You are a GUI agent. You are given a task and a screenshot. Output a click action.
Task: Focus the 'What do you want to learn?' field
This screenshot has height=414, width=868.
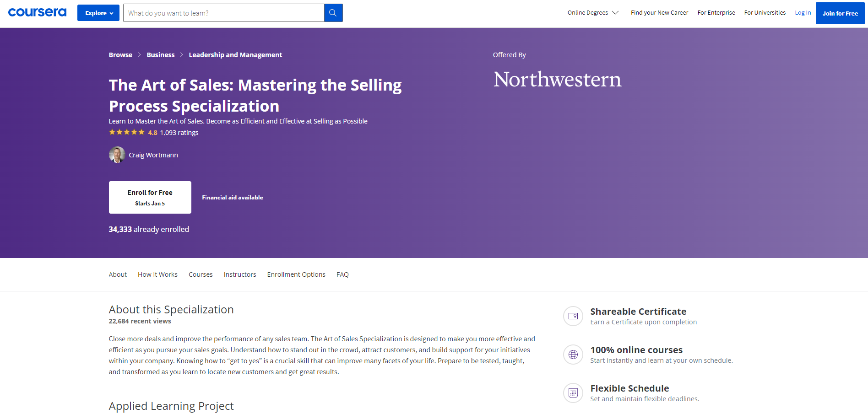223,13
